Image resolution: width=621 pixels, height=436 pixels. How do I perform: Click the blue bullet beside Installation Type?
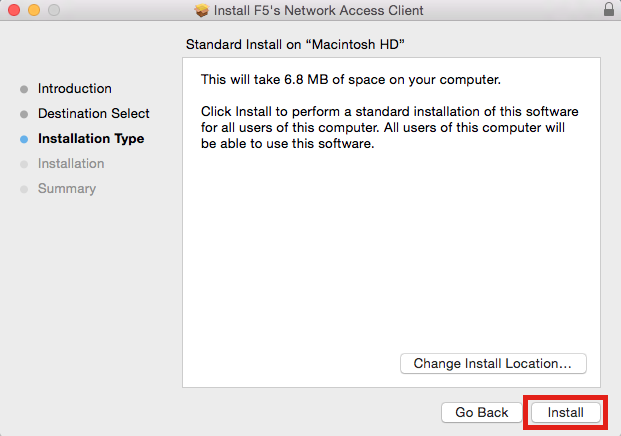24,139
